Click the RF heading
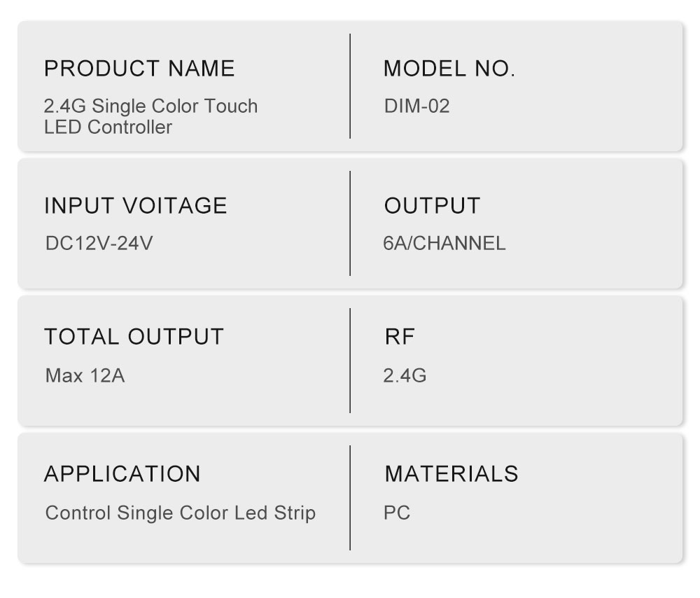 (x=400, y=337)
